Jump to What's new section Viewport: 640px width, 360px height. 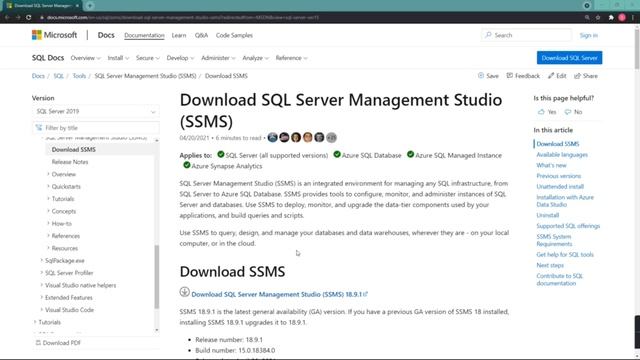pos(551,165)
